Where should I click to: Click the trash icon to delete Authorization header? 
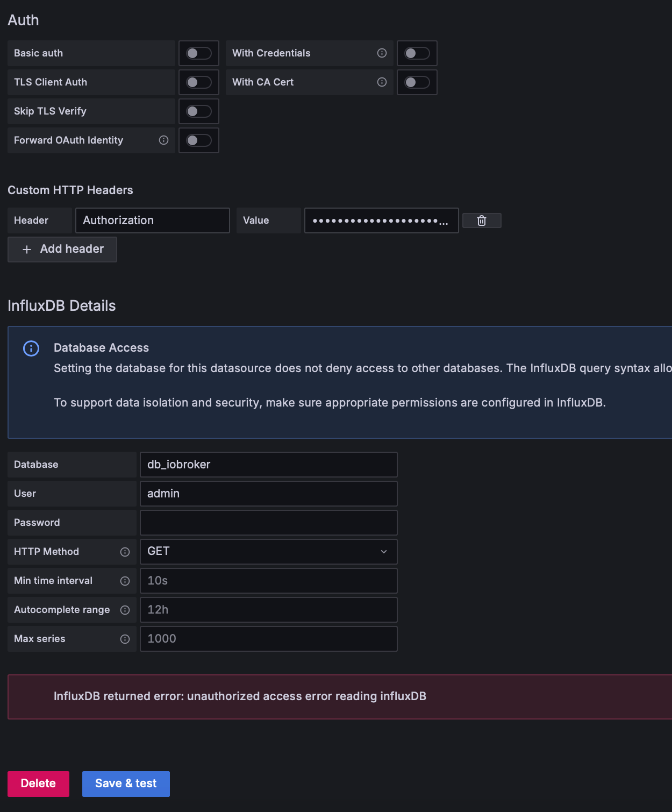(x=482, y=220)
